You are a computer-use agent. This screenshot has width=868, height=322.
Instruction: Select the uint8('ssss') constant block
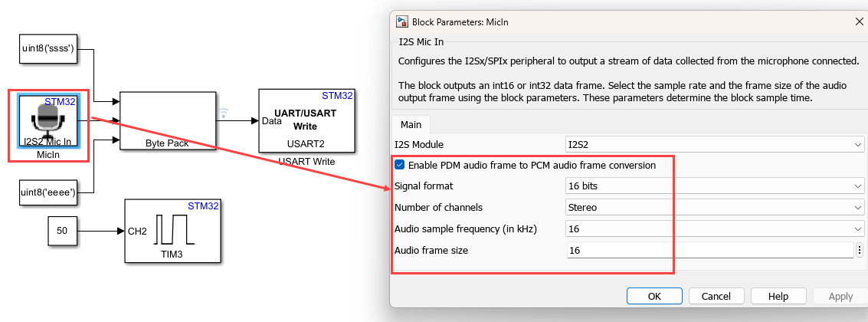point(47,50)
